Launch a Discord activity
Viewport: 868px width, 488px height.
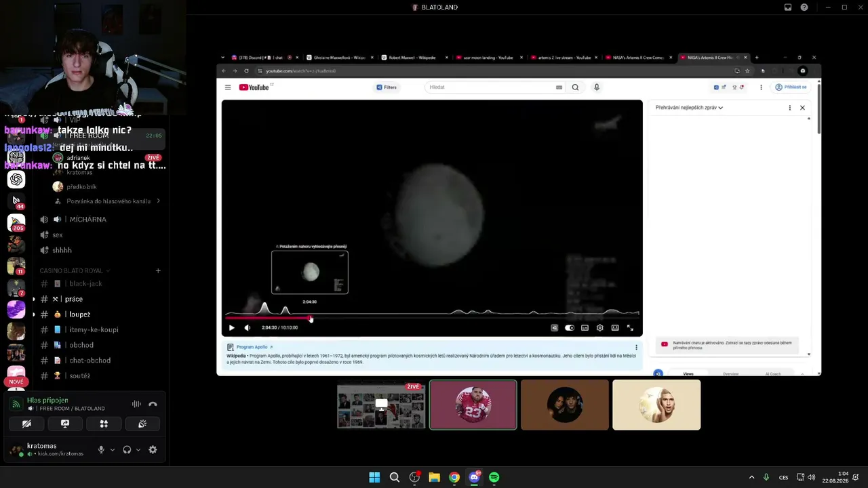click(104, 424)
